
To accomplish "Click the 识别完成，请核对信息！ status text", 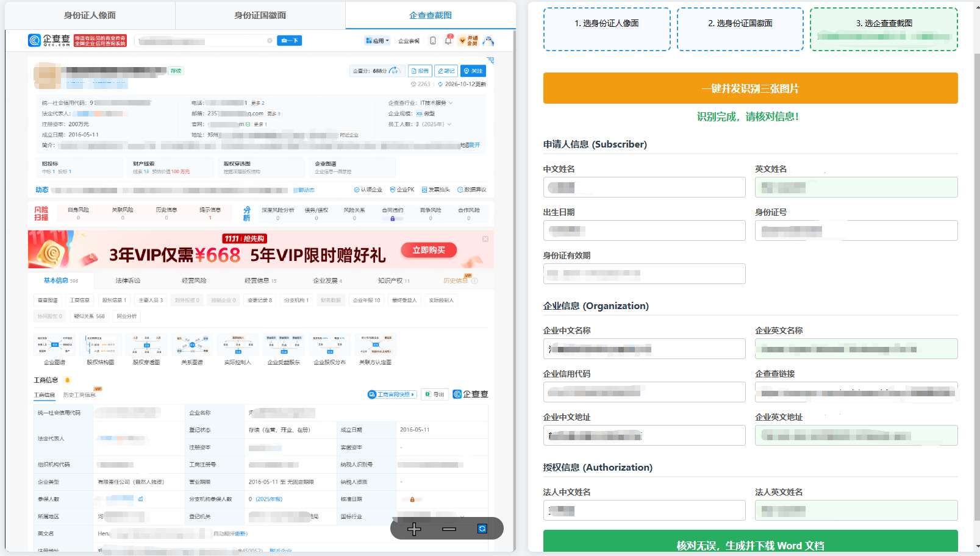I will [748, 116].
